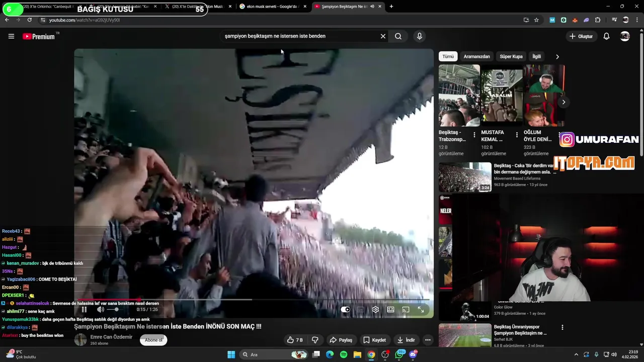Screen dimensions: 644x362
Task: Start voice search with microphone
Action: click(x=419, y=36)
